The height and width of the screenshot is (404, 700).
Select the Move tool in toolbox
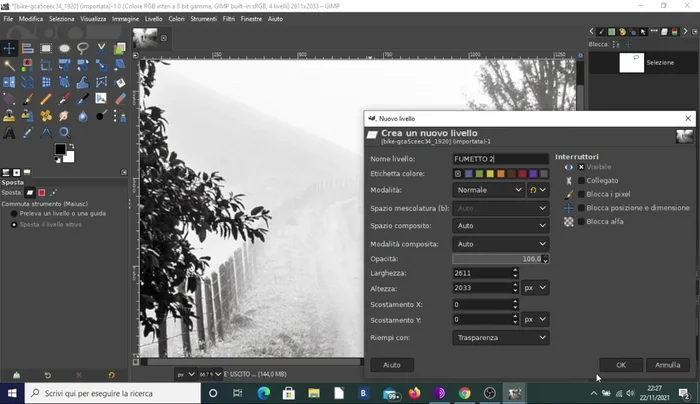coord(9,47)
